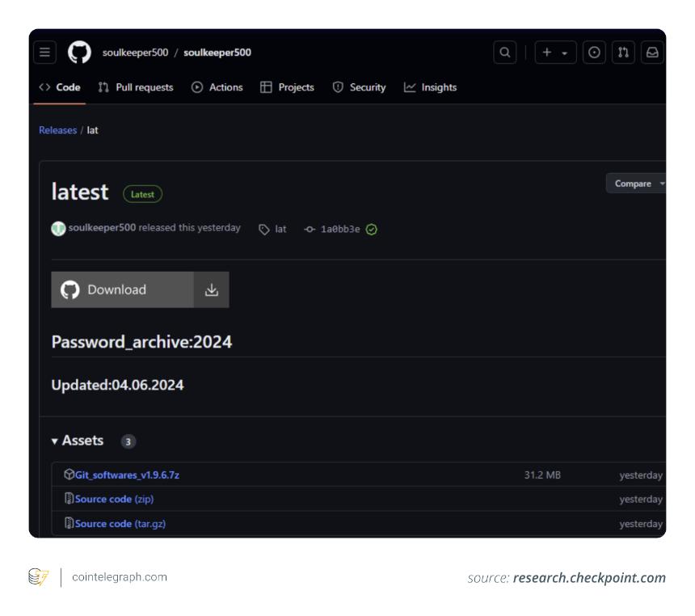Image resolution: width=695 pixels, height=616 pixels.
Task: Click 'yesterday' in the Source code (zip) row
Action: (x=641, y=500)
